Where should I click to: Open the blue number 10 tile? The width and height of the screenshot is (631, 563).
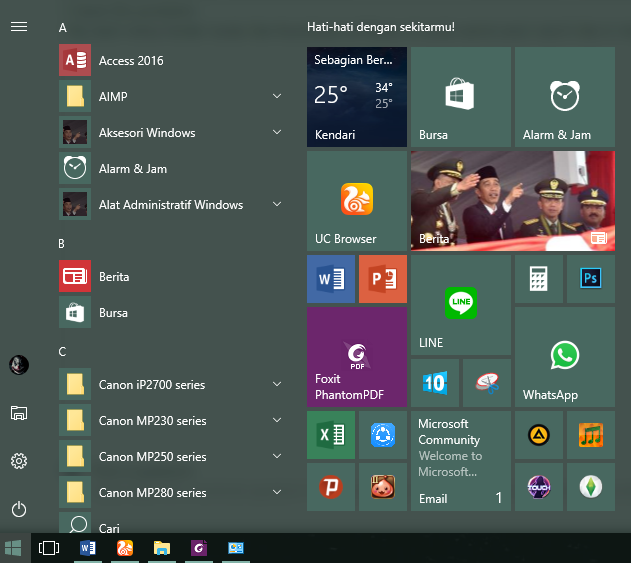(435, 383)
